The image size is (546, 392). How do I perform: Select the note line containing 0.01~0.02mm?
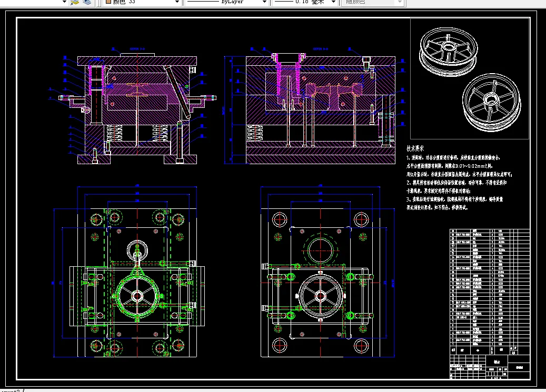click(449, 166)
